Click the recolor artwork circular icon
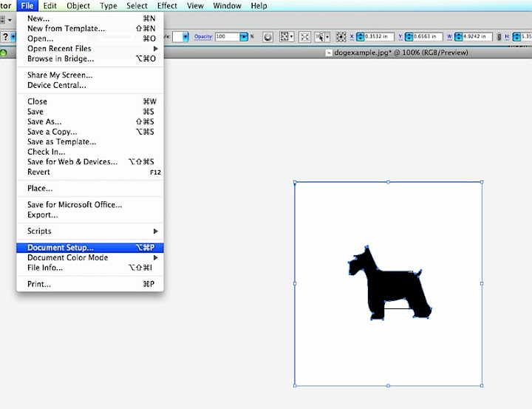This screenshot has height=409, width=532. click(267, 36)
